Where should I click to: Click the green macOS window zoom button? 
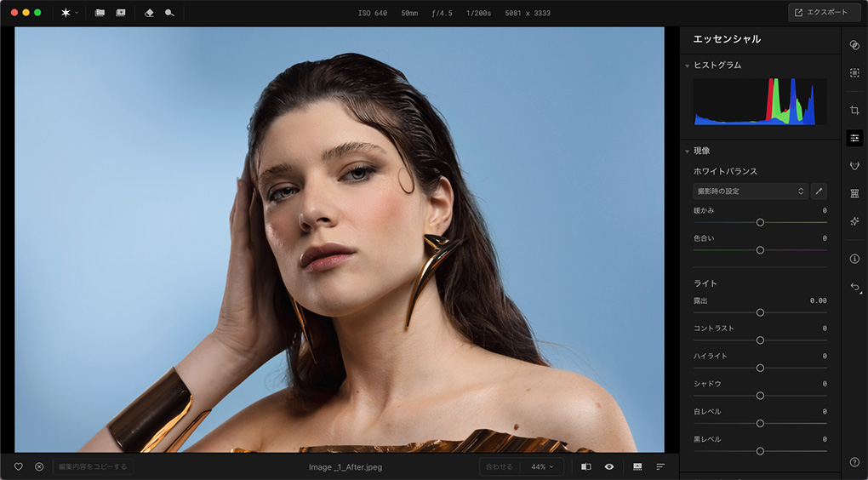tap(37, 12)
